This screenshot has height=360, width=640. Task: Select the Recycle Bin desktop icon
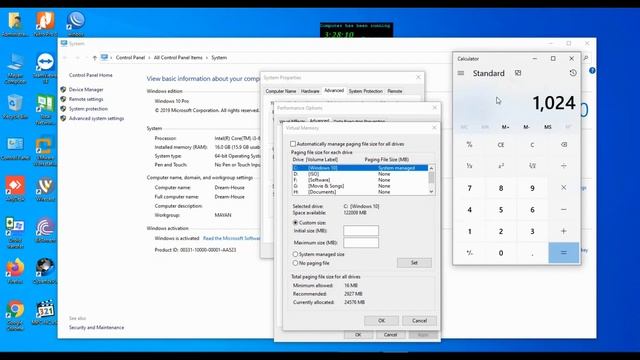point(15,107)
